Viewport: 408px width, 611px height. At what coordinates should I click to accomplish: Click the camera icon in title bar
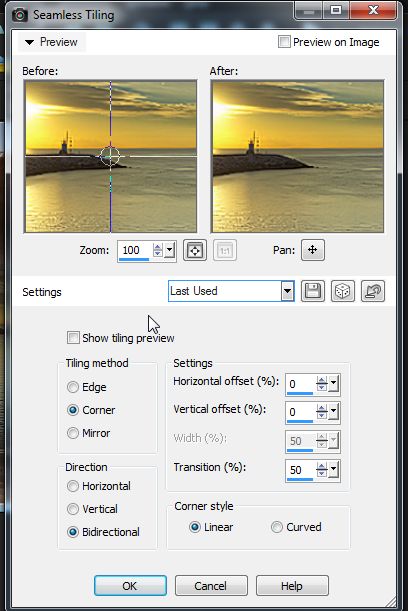click(19, 15)
